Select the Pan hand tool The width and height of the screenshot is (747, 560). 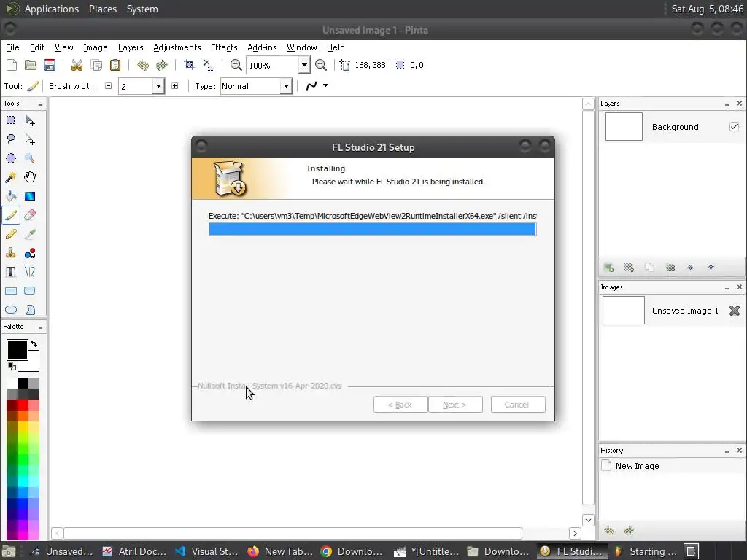pyautogui.click(x=30, y=177)
